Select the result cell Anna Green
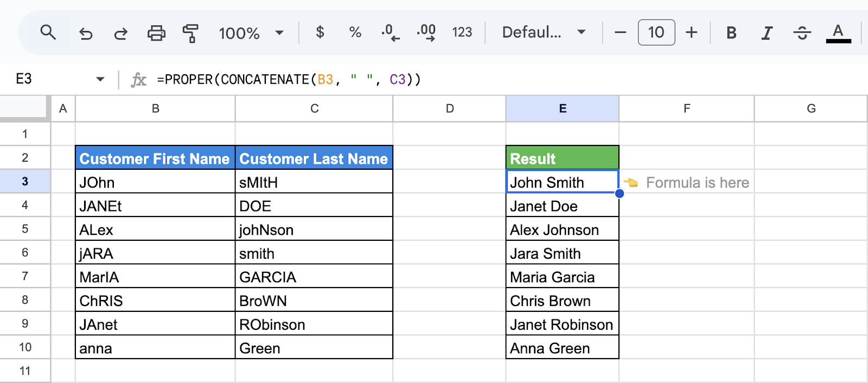The width and height of the screenshot is (868, 383). pos(563,348)
